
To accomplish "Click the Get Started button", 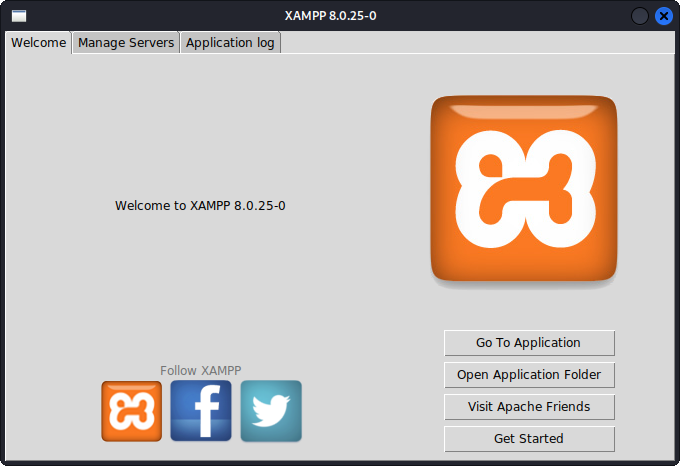I will point(529,439).
